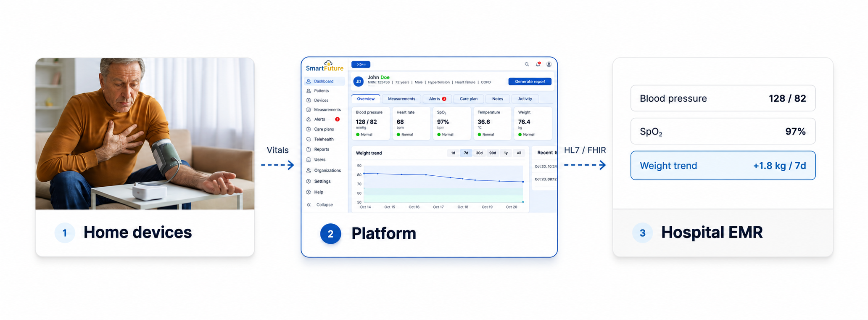Select the 90d weight trend range

coord(493,153)
